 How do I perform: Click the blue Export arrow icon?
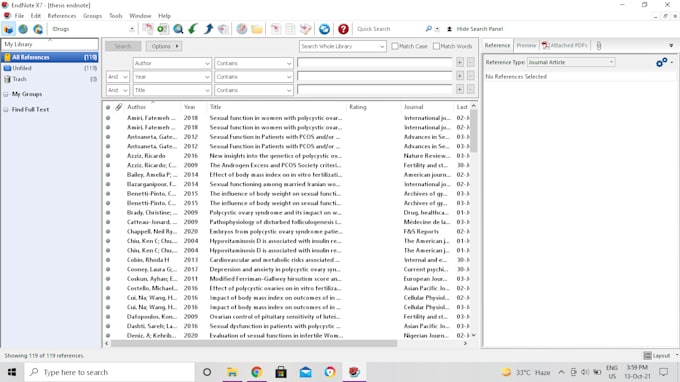tap(208, 29)
